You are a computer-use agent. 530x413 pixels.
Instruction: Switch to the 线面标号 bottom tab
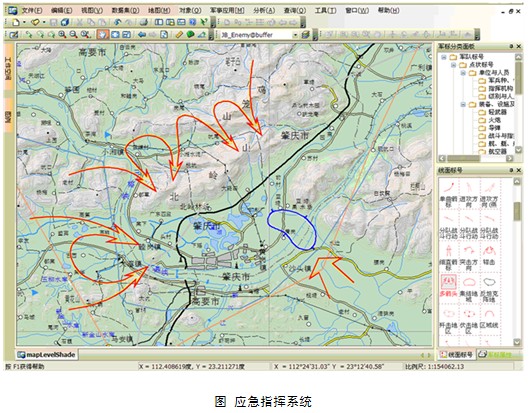point(457,355)
